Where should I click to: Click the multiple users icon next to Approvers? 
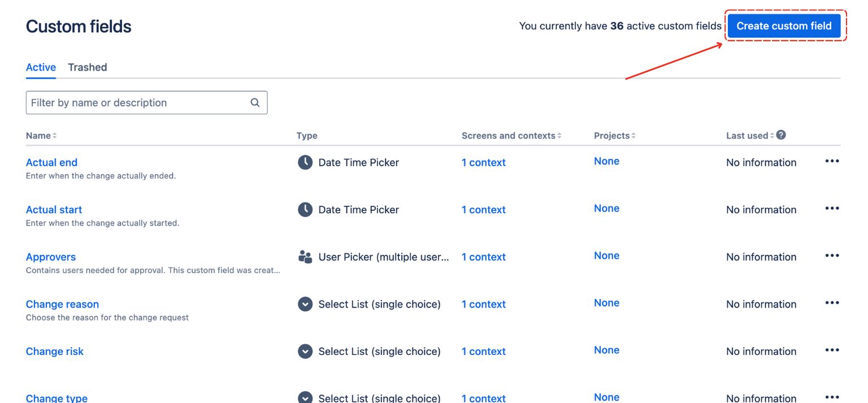[305, 256]
